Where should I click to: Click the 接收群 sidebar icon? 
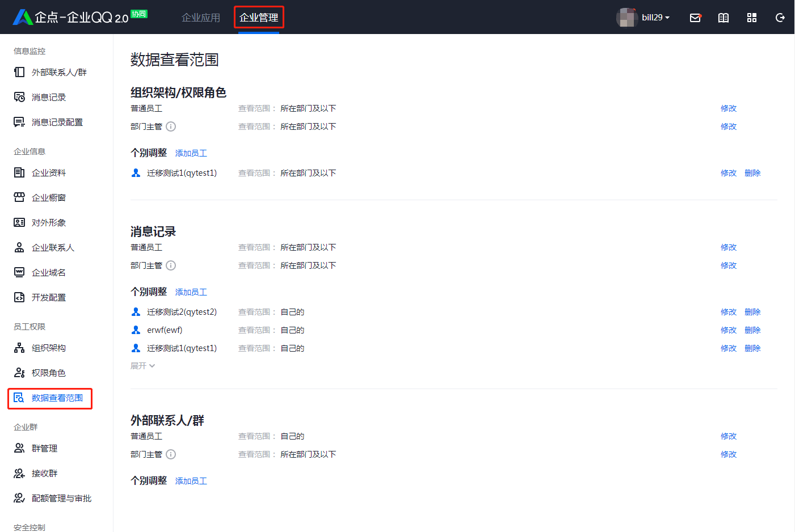pyautogui.click(x=19, y=473)
